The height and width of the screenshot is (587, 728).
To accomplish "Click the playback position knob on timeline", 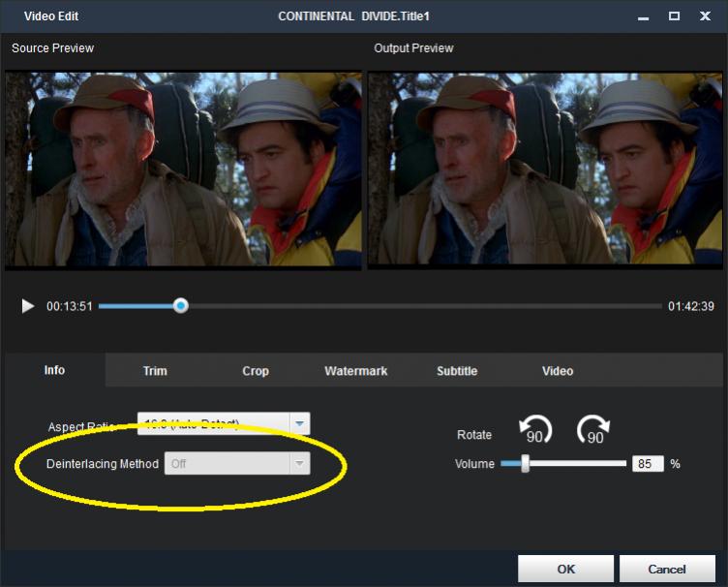I will point(180,306).
